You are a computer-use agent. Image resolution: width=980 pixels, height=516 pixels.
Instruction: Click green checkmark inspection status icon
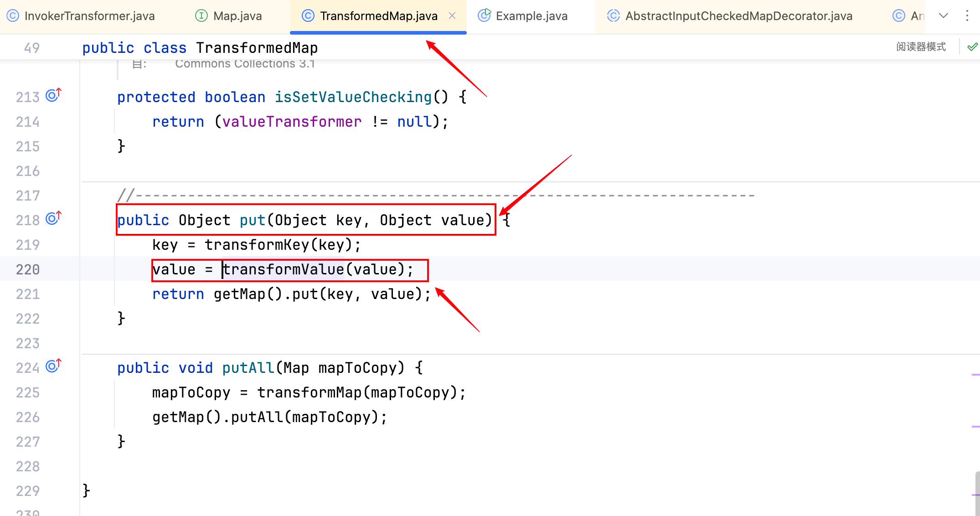tap(972, 47)
